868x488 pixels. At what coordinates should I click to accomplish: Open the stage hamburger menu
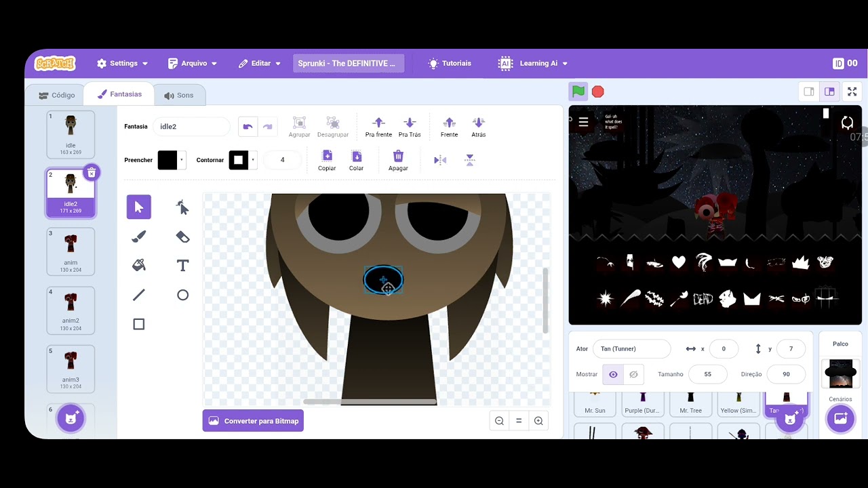coord(583,123)
